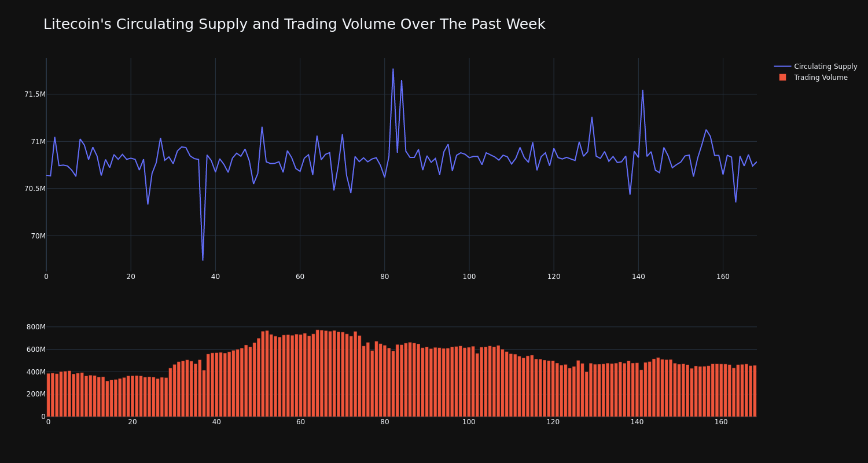Click the bar chart's 60 x-axis tick
The image size is (868, 463).
pos(300,422)
